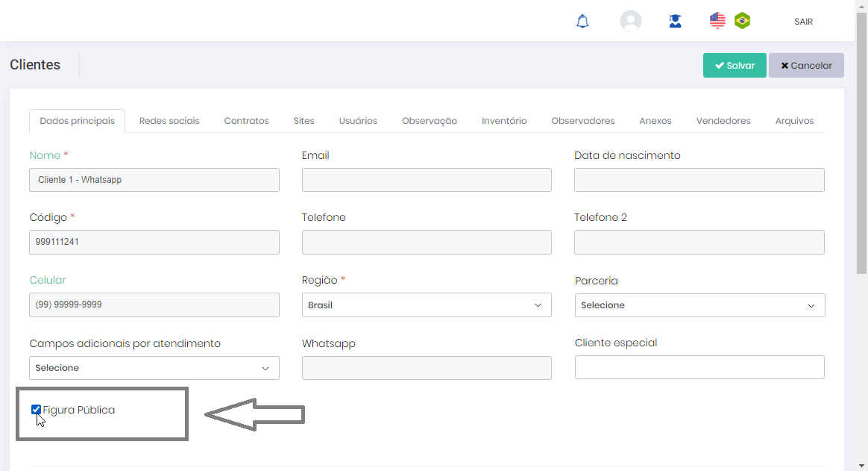Click the Data de nascimento field
Image resolution: width=868 pixels, height=471 pixels.
699,180
